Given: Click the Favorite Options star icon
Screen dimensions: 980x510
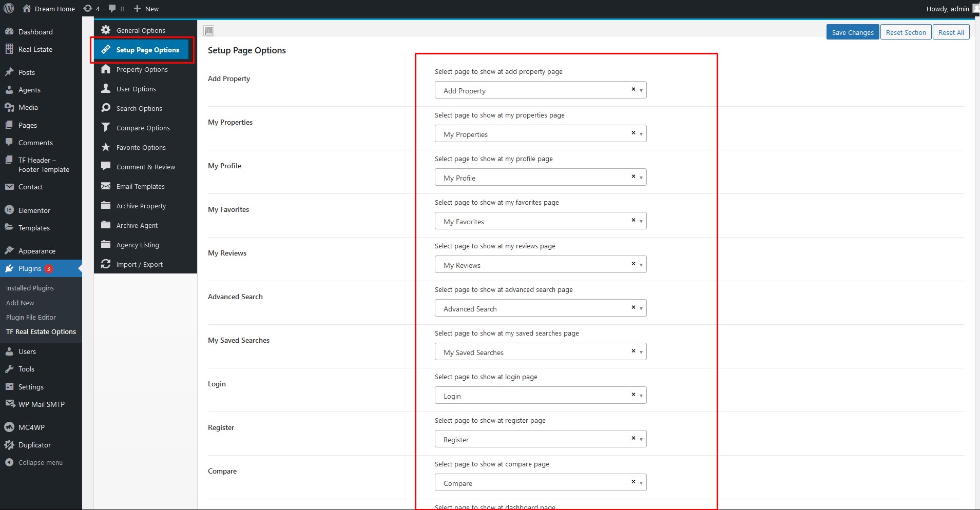Looking at the screenshot, I should pyautogui.click(x=106, y=147).
